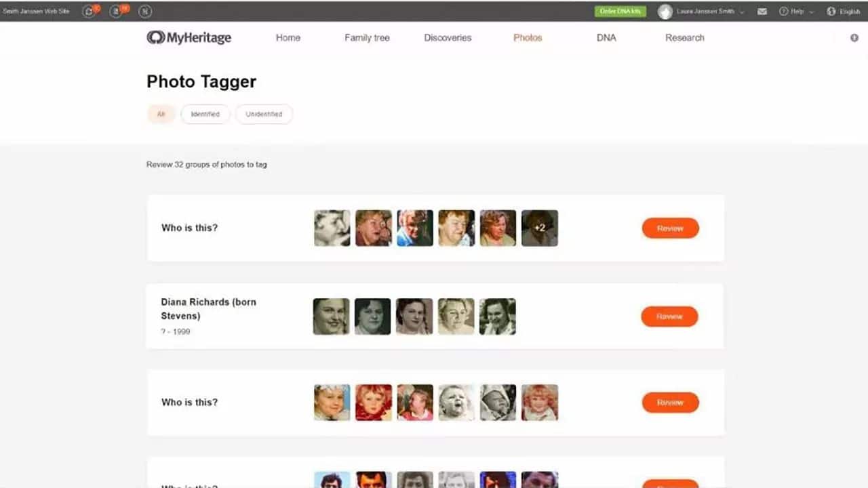Select the All filter pill
Image resolution: width=868 pixels, height=488 pixels.
[161, 114]
